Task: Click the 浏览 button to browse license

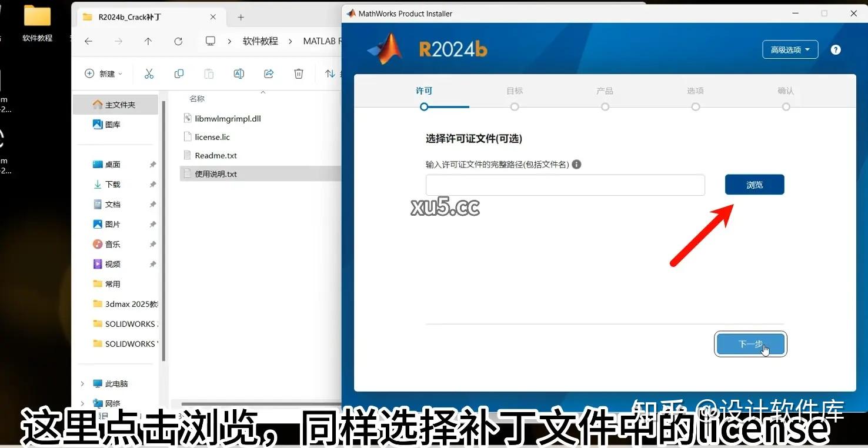Action: point(754,184)
